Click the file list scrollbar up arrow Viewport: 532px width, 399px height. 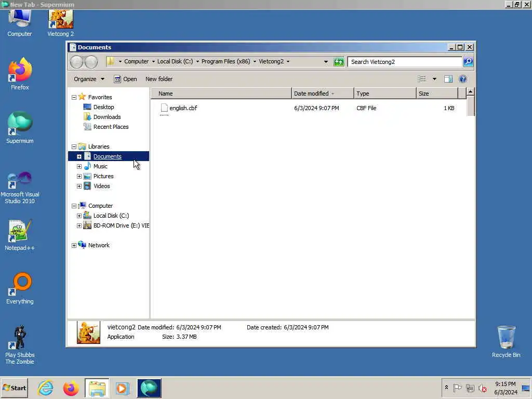[470, 91]
